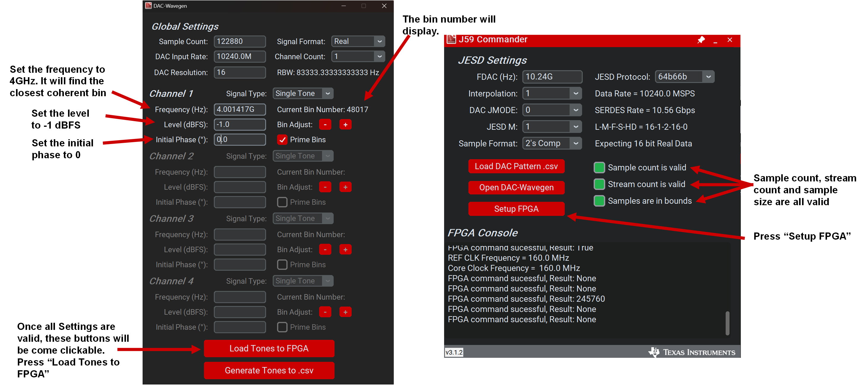Click the J59 Commander app icon in the title bar
Viewport: 868px width, 386px height.
click(x=452, y=39)
